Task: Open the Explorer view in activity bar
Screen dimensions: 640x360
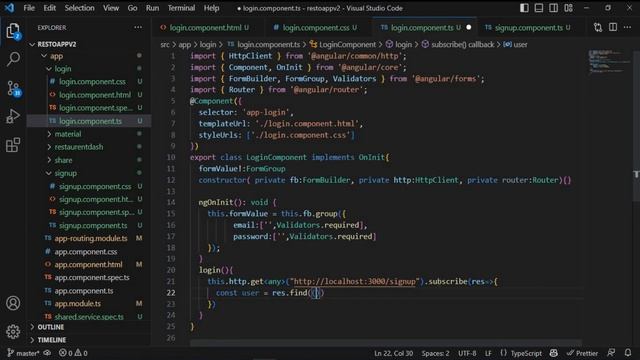Action: (13, 31)
